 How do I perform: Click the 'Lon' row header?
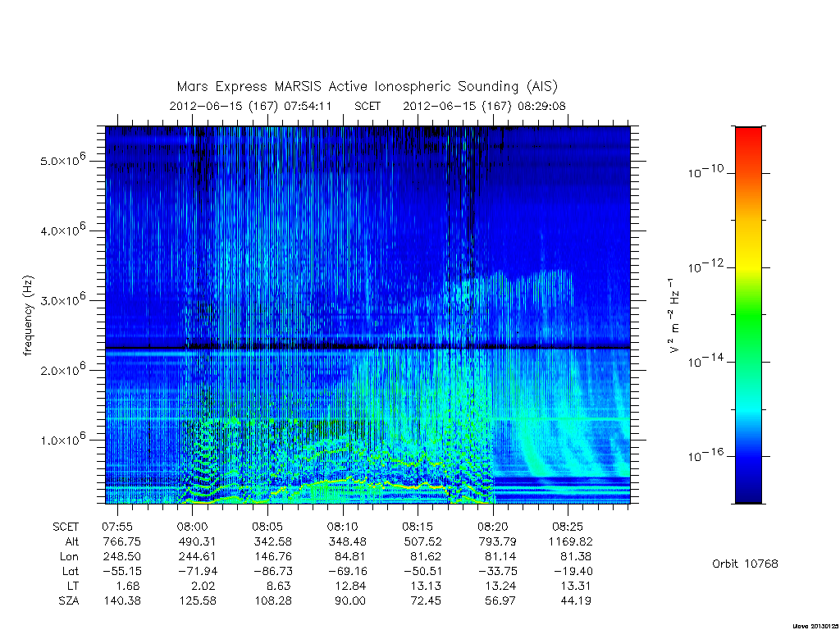click(x=70, y=557)
